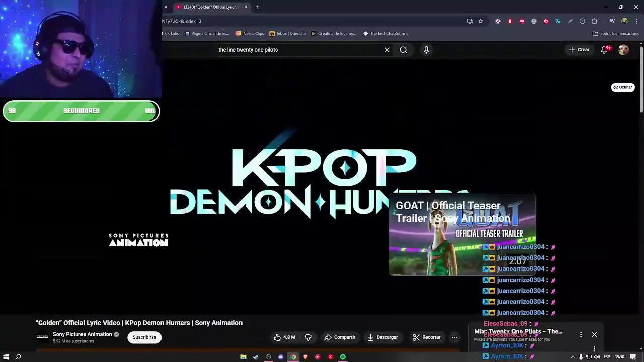Close the Golden lyric video tab

246,7
